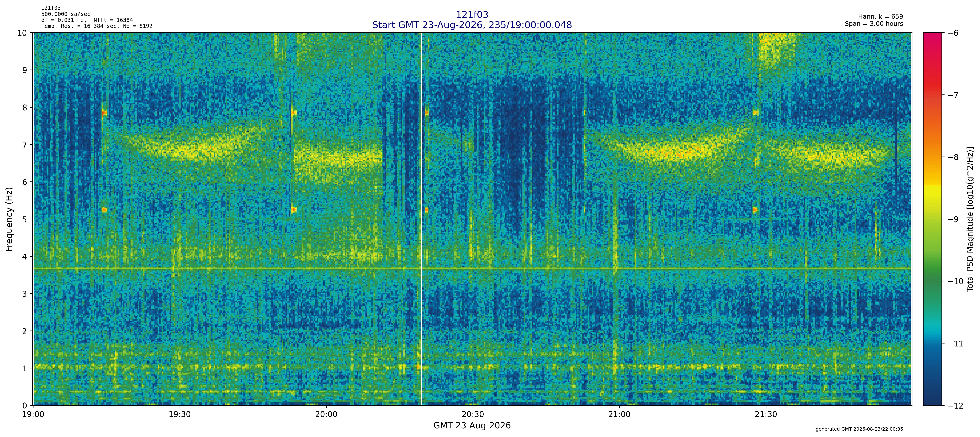Screen dimensions: 980x437
Task: Click the 'Span = 3.00 hours' label
Action: [874, 24]
